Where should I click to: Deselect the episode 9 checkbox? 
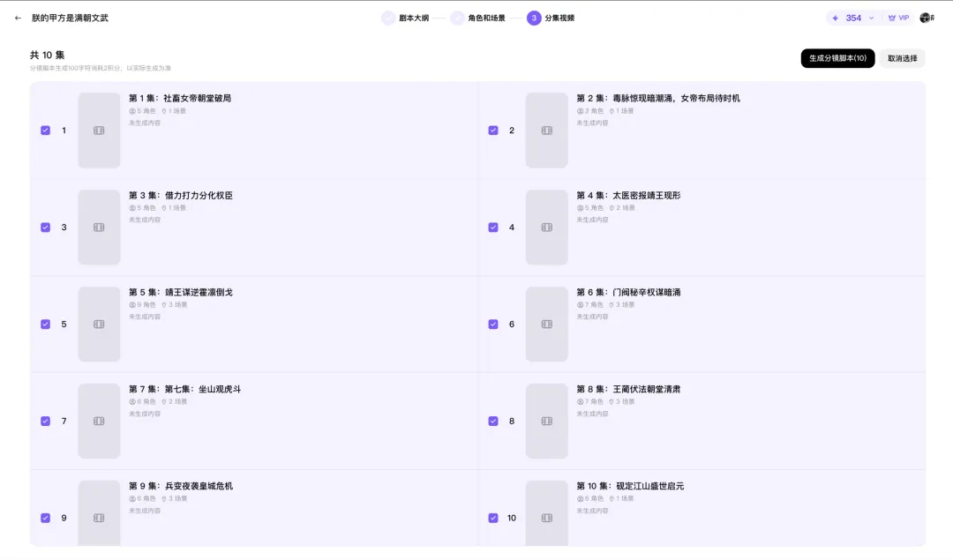(45, 518)
